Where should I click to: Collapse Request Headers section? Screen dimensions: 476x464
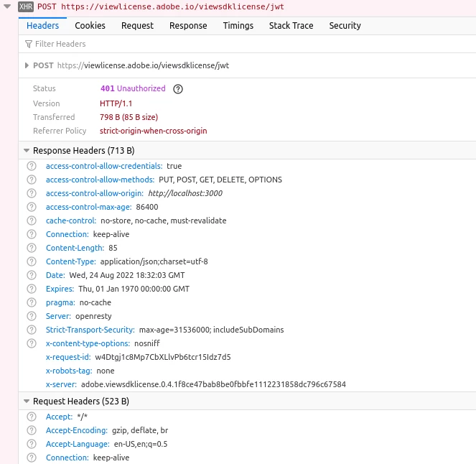27,402
